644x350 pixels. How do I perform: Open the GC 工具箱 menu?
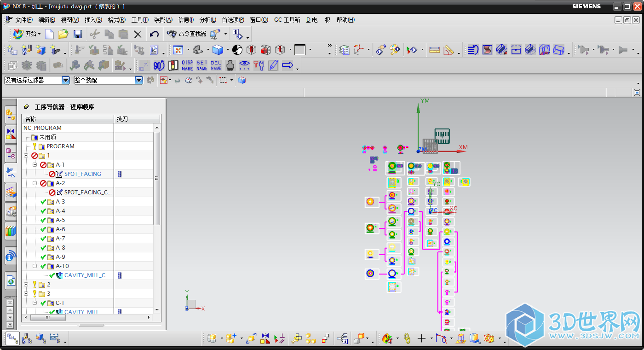287,20
